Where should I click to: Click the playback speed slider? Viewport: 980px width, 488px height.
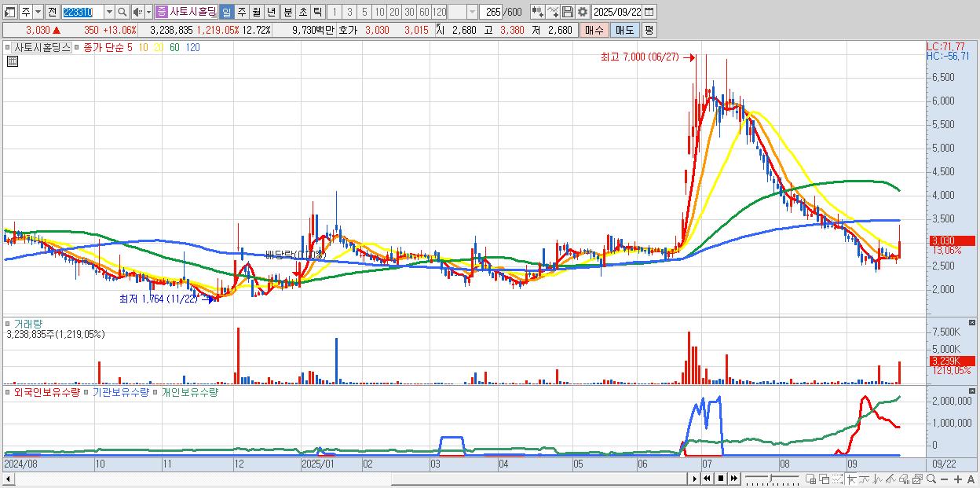click(772, 479)
